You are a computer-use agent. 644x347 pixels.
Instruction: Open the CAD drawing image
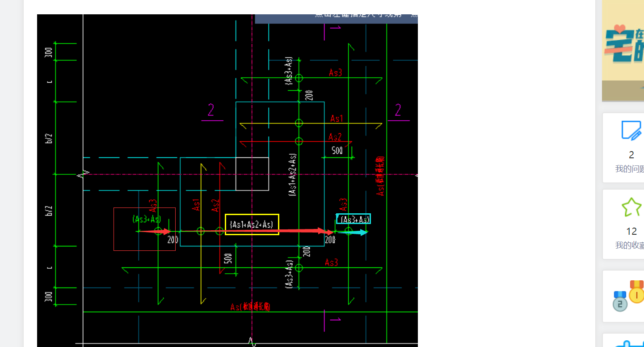(227, 181)
